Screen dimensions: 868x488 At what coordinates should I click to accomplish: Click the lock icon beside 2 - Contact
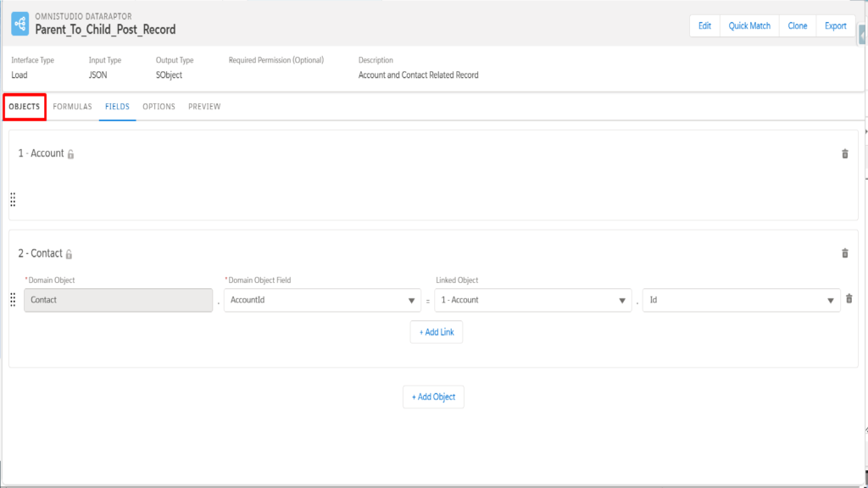tap(70, 254)
